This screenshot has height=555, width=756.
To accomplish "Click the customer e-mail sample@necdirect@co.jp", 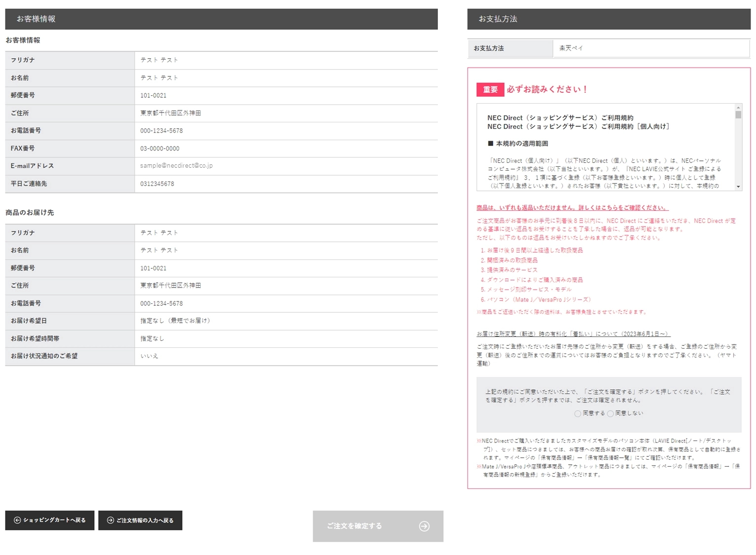I will tap(177, 166).
